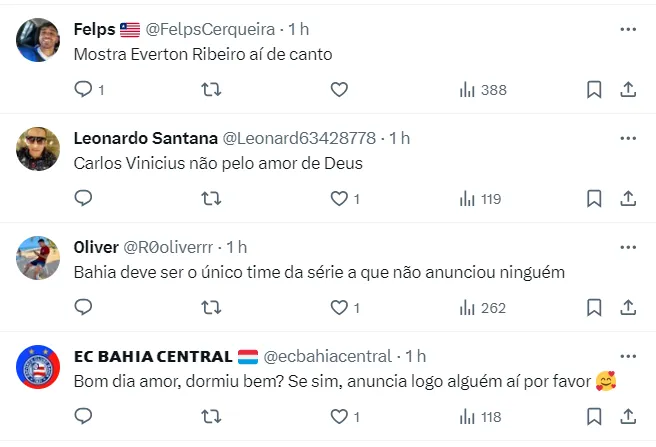Like Felps's tweet about Everton Ribeiro
Screen dimensions: 656x447
pyautogui.click(x=339, y=90)
